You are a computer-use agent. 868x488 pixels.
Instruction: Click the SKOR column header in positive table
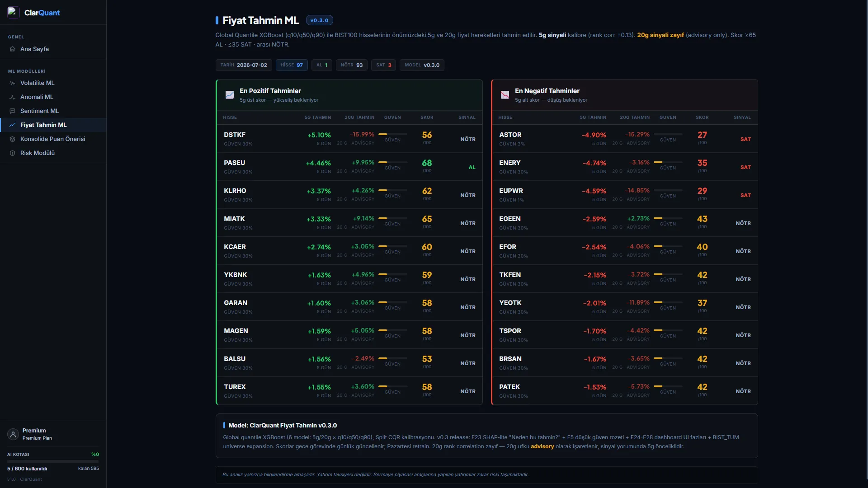[427, 117]
